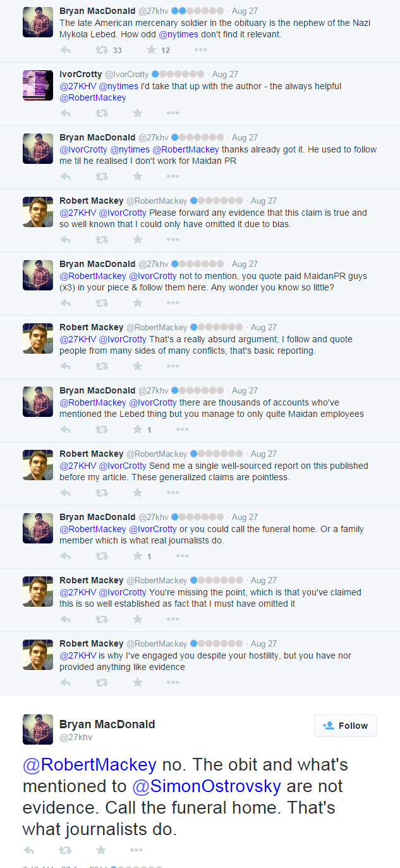This screenshot has width=400, height=868.
Task: Reply to the tweet about Nazi Mykola Lebed
Action: 65,50
